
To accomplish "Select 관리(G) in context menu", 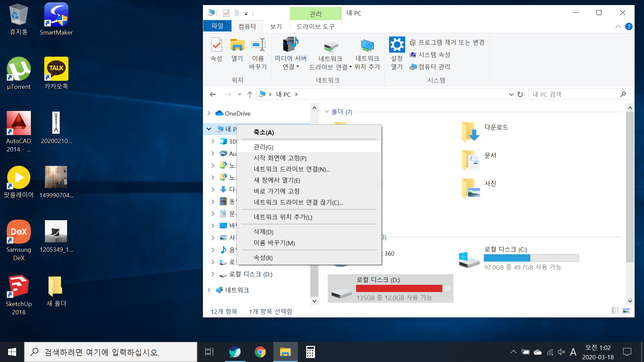I will tap(309, 147).
